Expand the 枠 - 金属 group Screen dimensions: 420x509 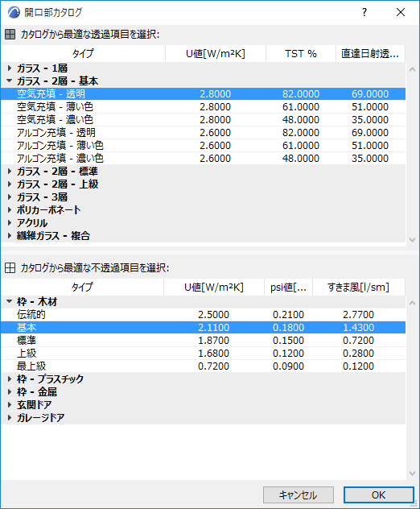tap(10, 391)
